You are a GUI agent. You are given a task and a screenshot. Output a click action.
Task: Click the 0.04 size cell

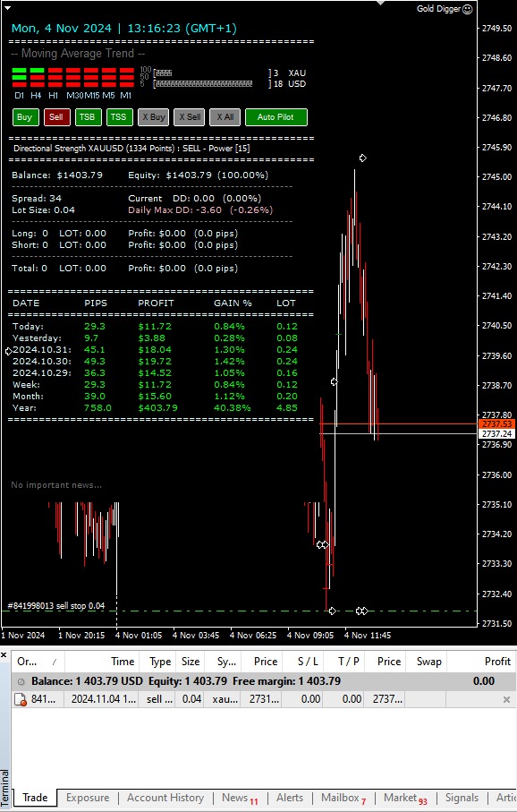click(191, 699)
